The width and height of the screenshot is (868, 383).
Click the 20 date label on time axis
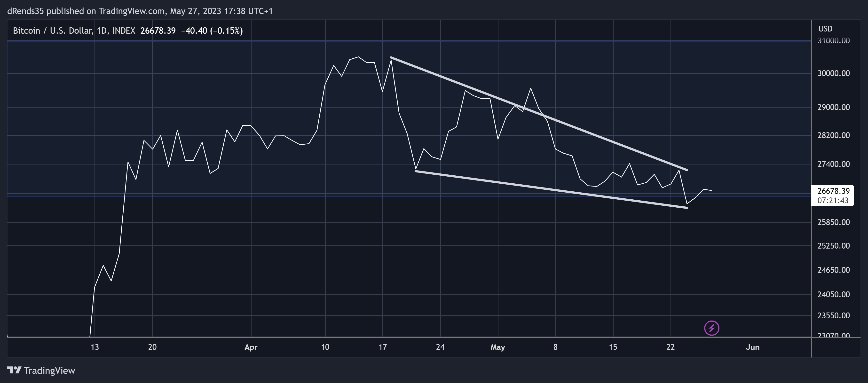click(152, 347)
